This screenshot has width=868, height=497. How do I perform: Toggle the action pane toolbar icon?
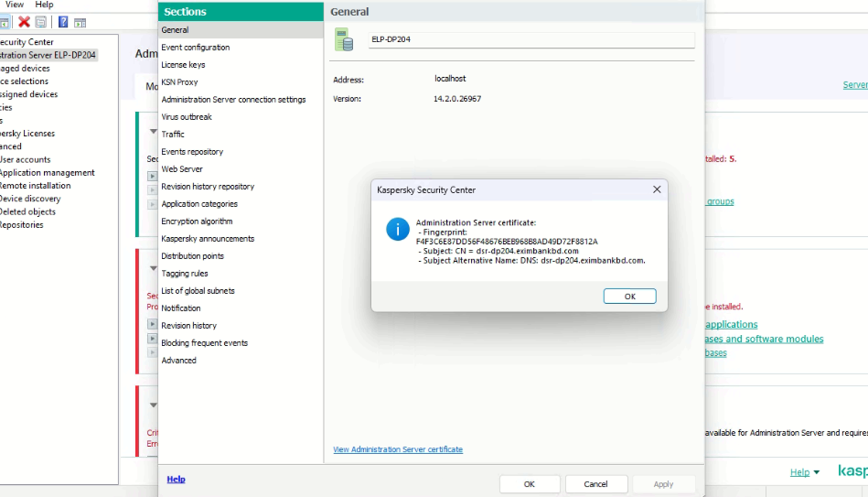pos(80,23)
